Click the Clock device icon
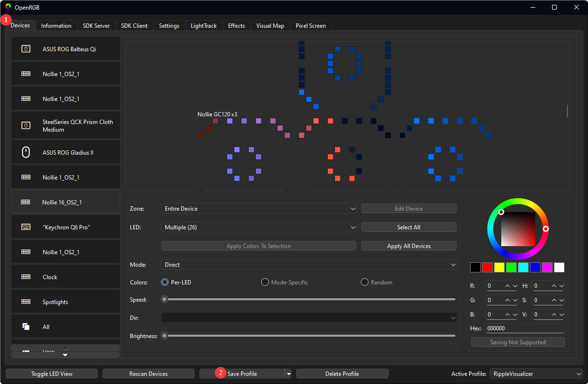Viewport: 588px width, 384px height. 26,277
